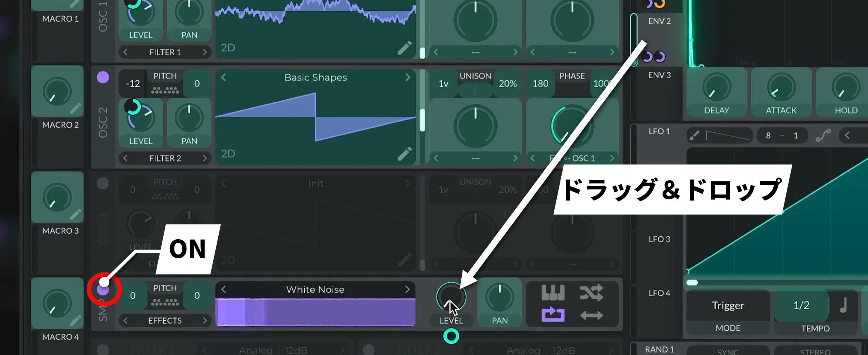Select the LFO 1 paintbrush icon

(694, 136)
